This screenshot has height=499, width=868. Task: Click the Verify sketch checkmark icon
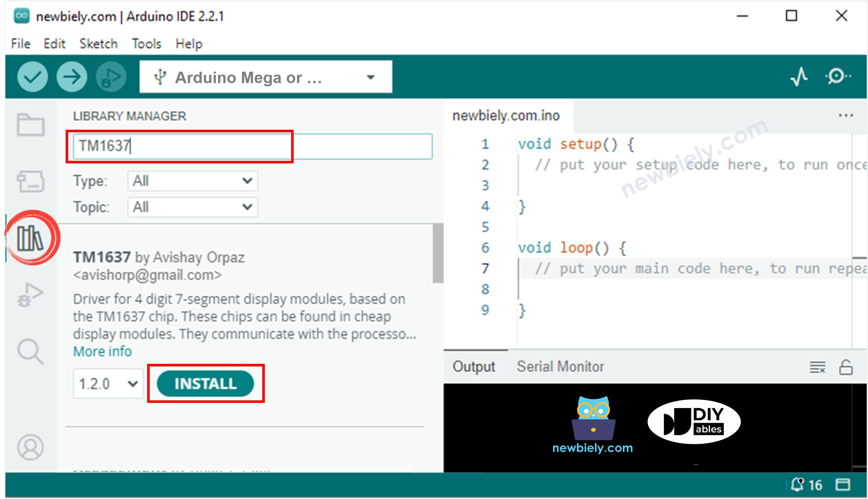click(33, 77)
